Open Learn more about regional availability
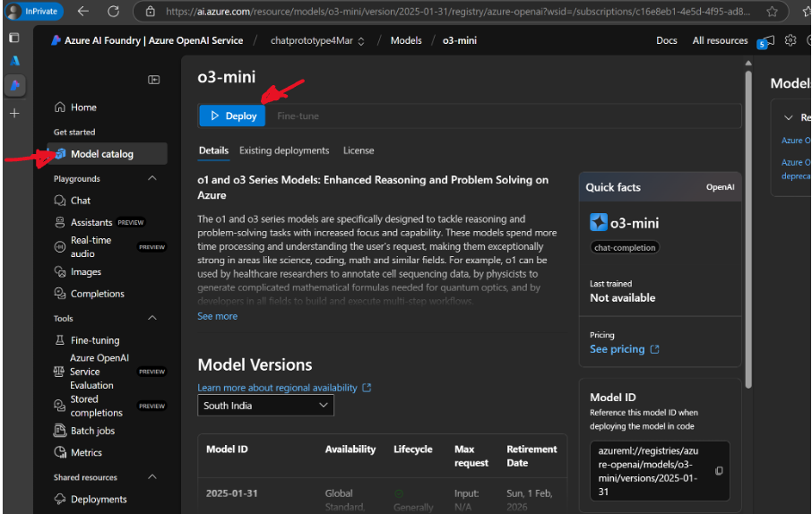Image resolution: width=812 pixels, height=514 pixels. 284,388
